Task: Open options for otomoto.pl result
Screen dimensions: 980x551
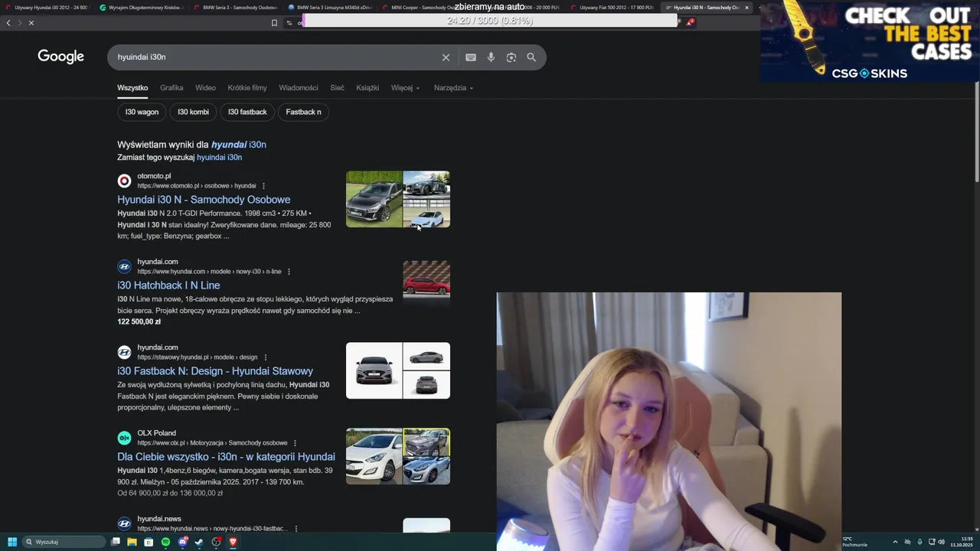Action: (263, 186)
